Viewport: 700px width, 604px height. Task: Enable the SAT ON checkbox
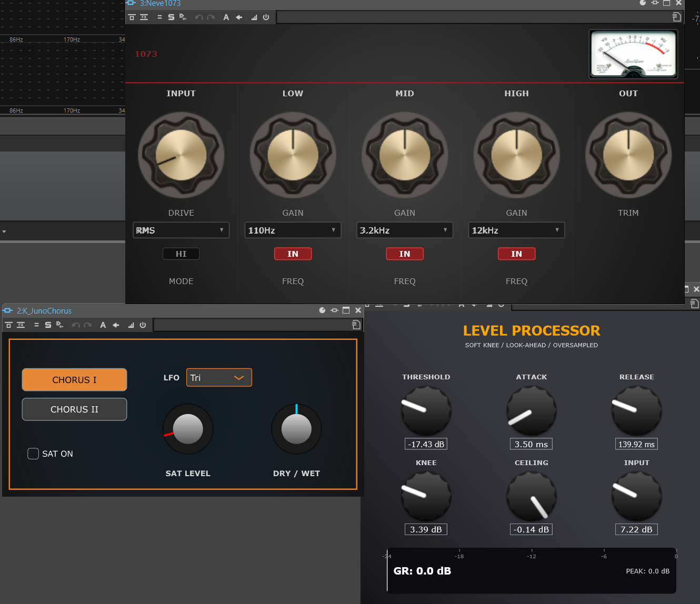point(33,454)
